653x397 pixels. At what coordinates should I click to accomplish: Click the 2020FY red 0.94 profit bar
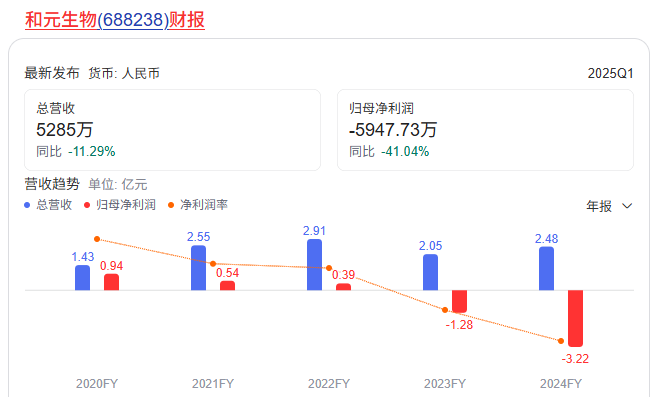[x=111, y=282]
